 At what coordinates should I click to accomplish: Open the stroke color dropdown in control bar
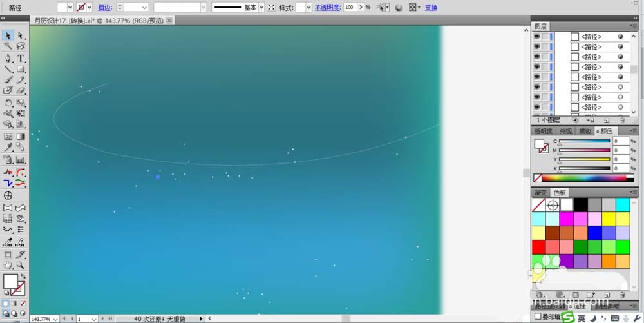coord(89,7)
